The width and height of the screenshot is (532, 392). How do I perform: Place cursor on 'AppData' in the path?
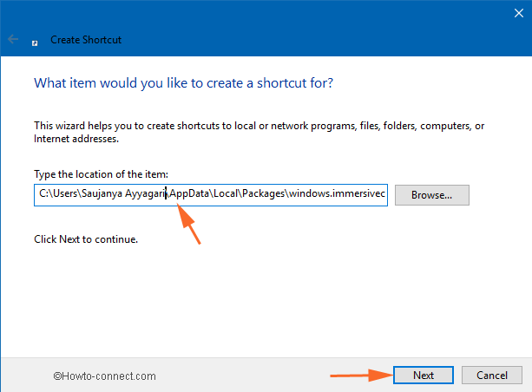pos(191,194)
